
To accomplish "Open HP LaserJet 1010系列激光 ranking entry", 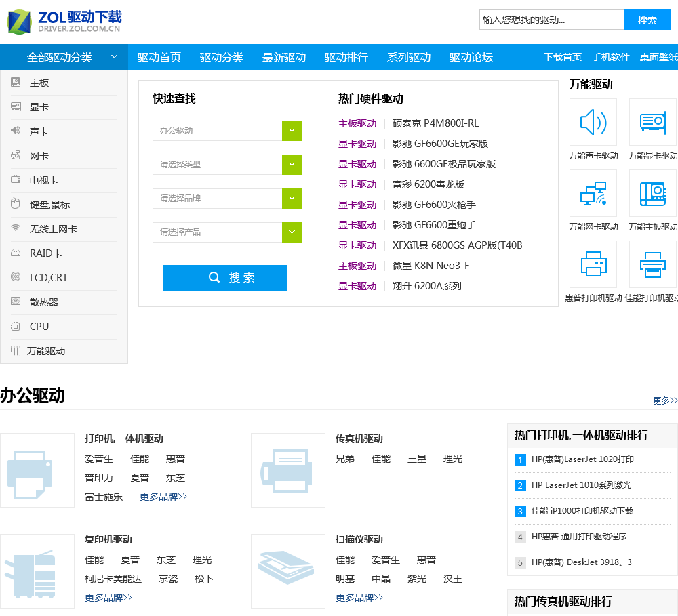I will click(x=581, y=485).
